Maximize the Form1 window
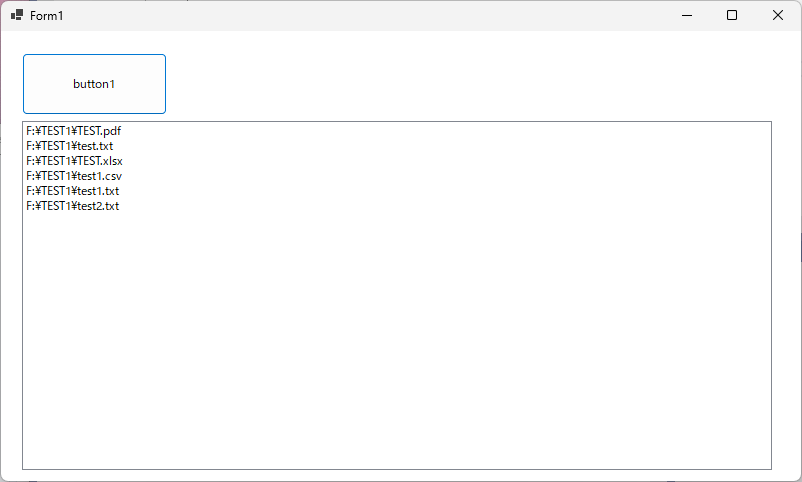The height and width of the screenshot is (482, 802). [732, 15]
